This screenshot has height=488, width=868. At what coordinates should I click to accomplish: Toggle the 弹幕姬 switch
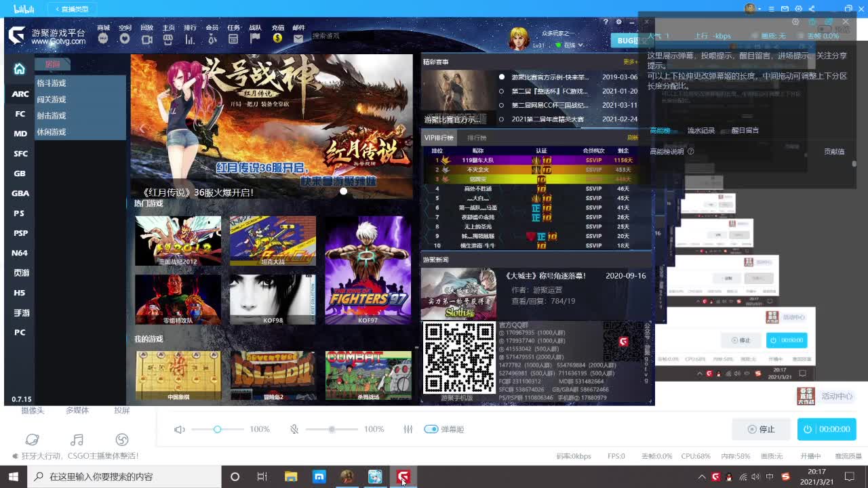[x=431, y=429]
